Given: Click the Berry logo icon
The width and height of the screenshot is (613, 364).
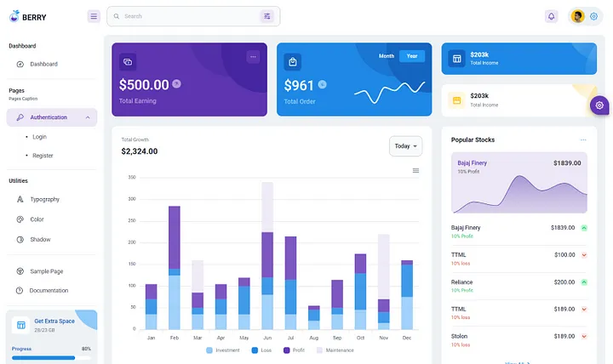Looking at the screenshot, I should (14, 16).
